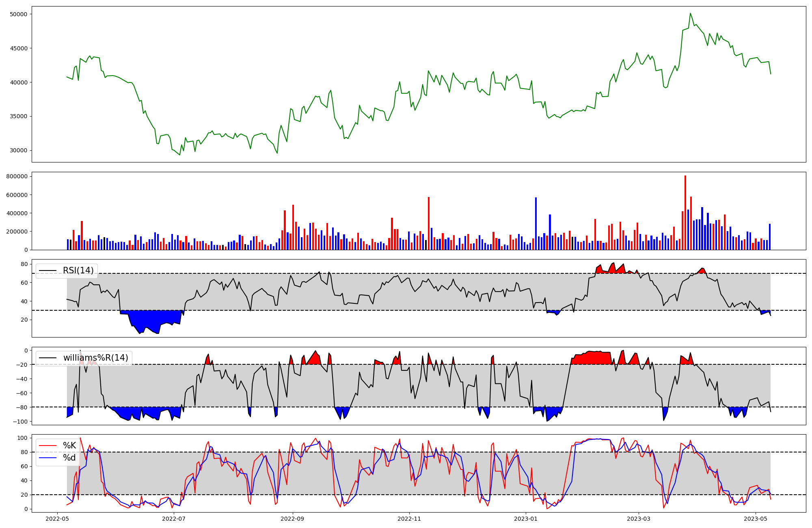This screenshot has width=812, height=528.
Task: Click the williams%R(14) legend label
Action: (95, 358)
